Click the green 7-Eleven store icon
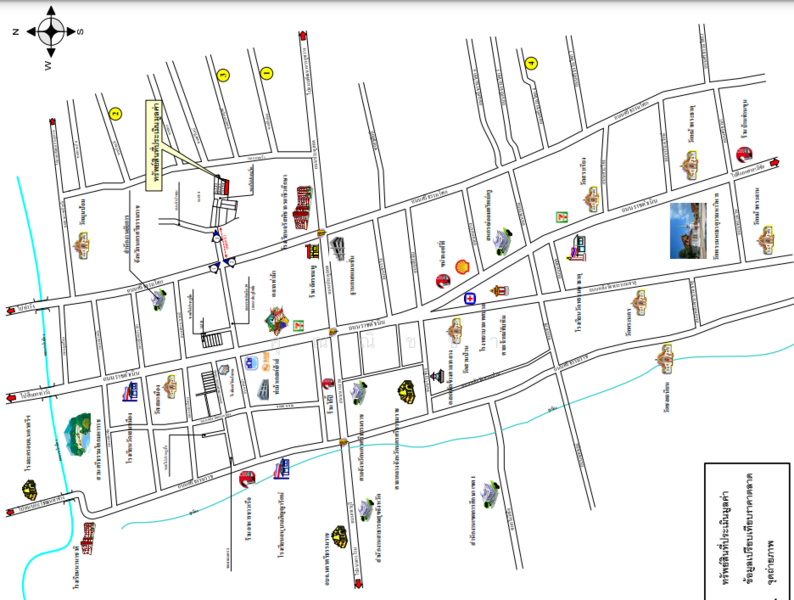Image resolution: width=794 pixels, height=600 pixels. coord(562,214)
